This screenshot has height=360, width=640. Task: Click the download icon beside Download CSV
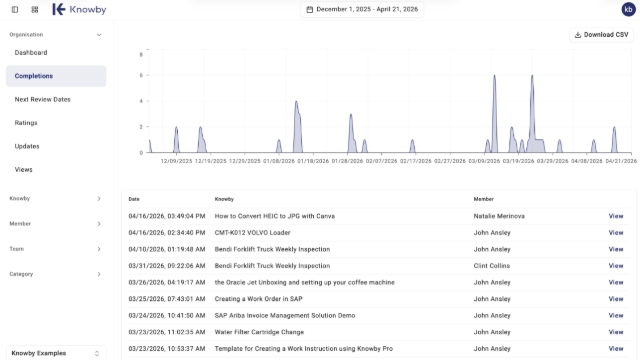(578, 35)
